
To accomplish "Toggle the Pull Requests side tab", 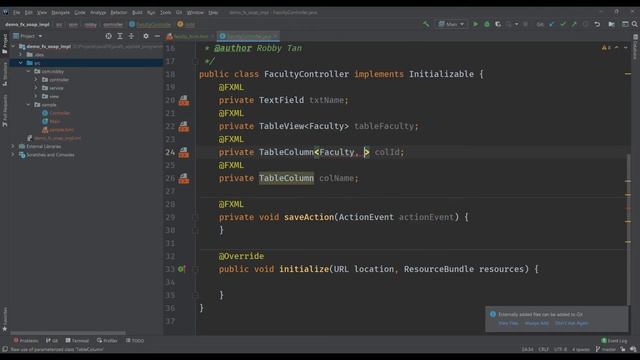I will [x=4, y=111].
